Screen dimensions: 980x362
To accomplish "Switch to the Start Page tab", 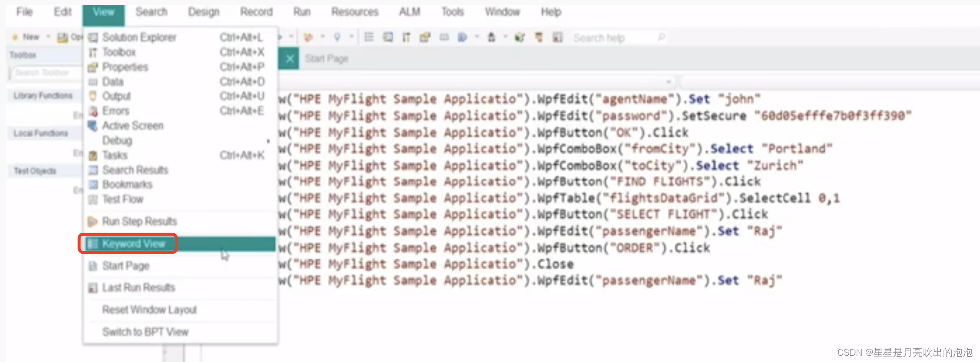I will (x=327, y=59).
